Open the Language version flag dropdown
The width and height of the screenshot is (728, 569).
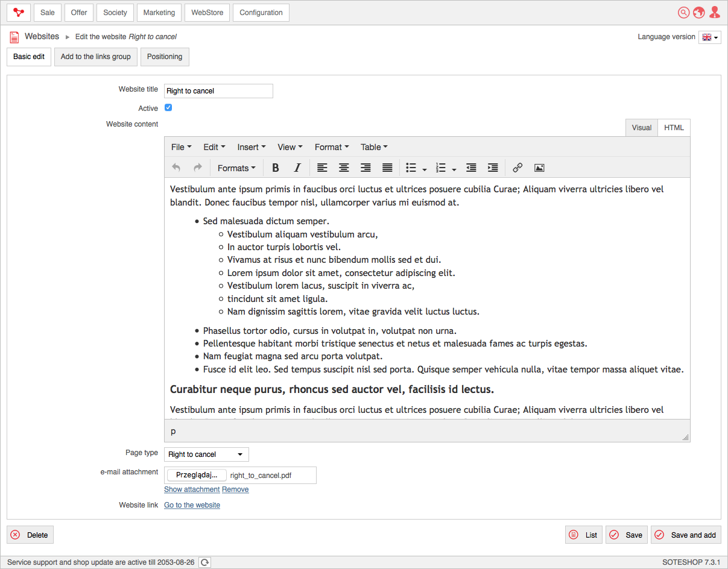(x=710, y=37)
